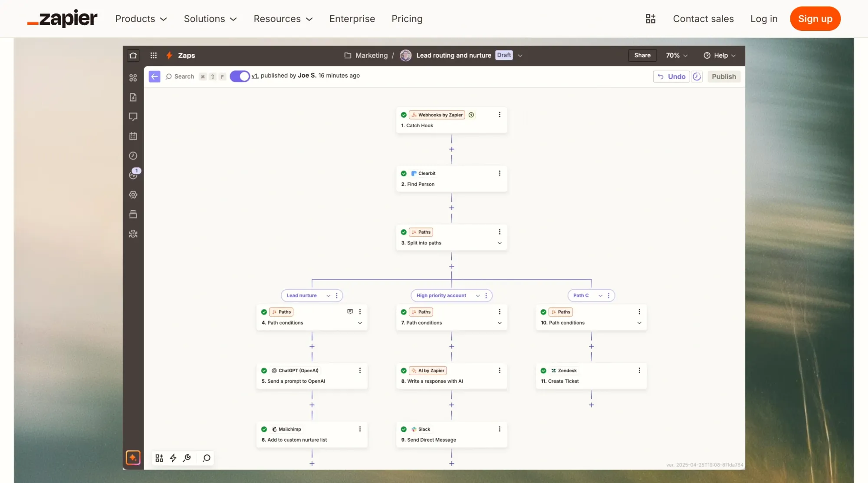The height and width of the screenshot is (483, 868).
Task: Expand the Solutions menu
Action: click(210, 19)
